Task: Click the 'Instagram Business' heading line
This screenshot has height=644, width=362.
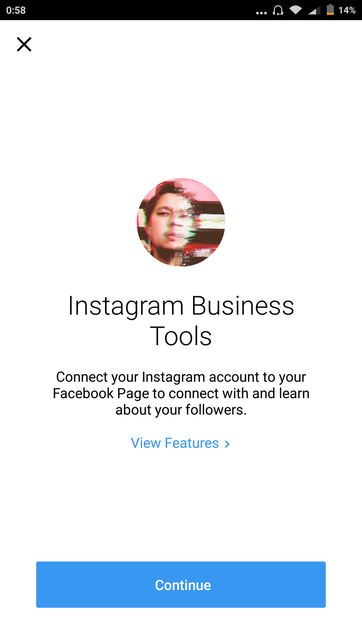Action: pos(181,306)
